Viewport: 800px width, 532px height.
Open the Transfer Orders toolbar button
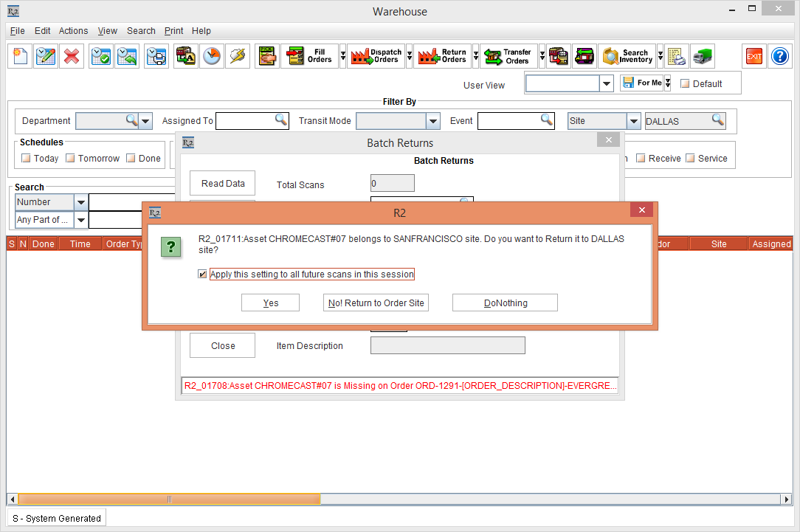point(508,56)
